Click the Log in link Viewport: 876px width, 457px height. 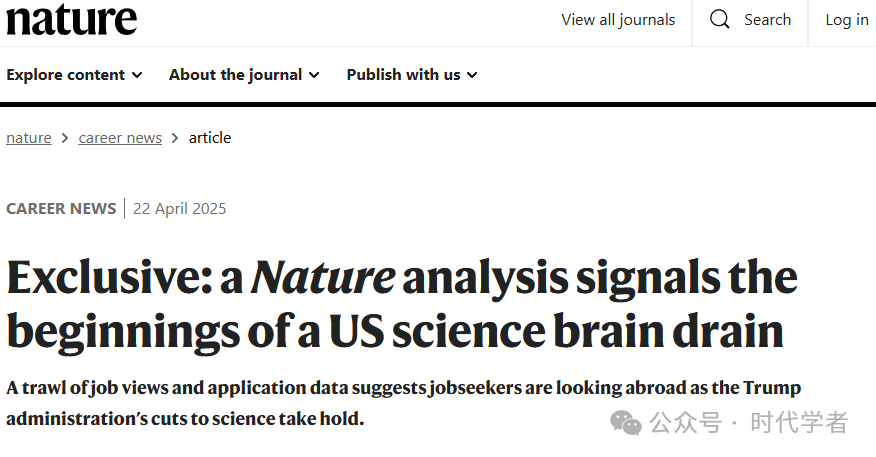pos(847,20)
